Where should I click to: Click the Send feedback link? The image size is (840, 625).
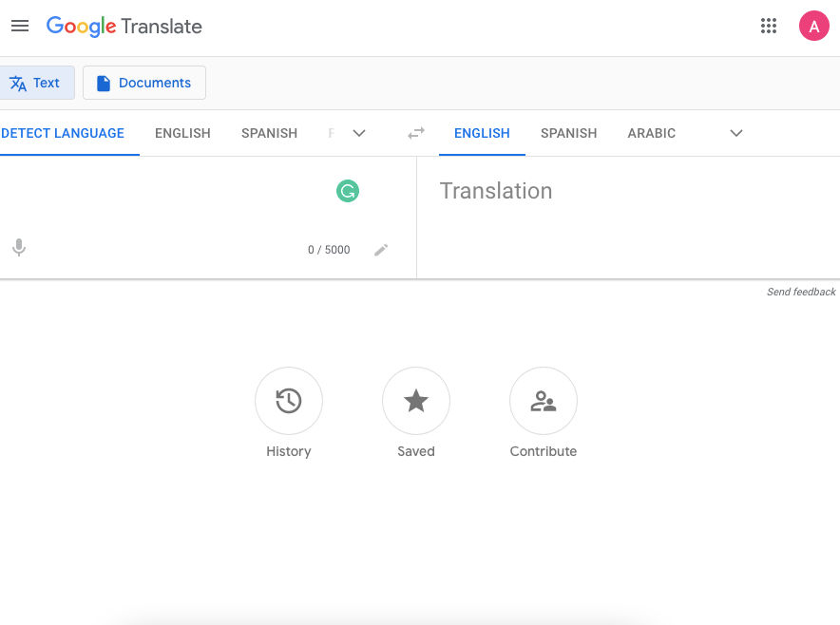coord(801,292)
